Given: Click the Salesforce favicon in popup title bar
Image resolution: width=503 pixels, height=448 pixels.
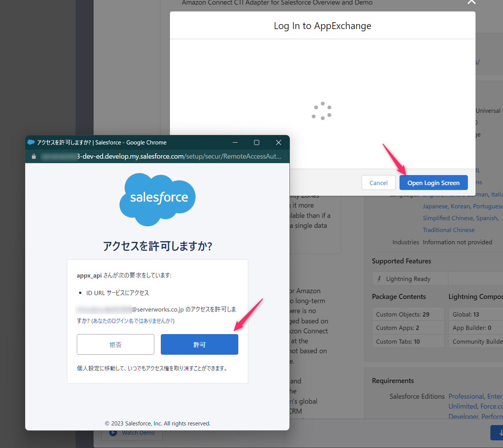Looking at the screenshot, I should tap(31, 142).
